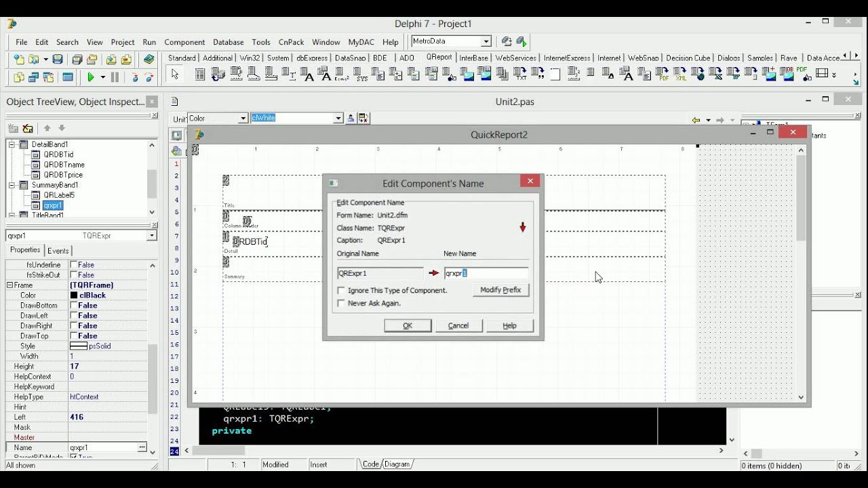The height and width of the screenshot is (488, 868).
Task: Click Object TreeView move down arrow
Action: (x=62, y=128)
